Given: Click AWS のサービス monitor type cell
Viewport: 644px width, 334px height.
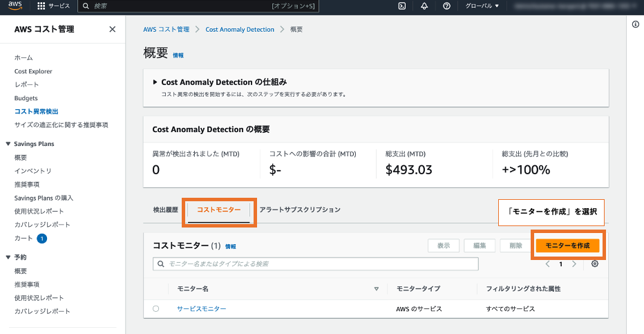Looking at the screenshot, I should click(x=419, y=308).
